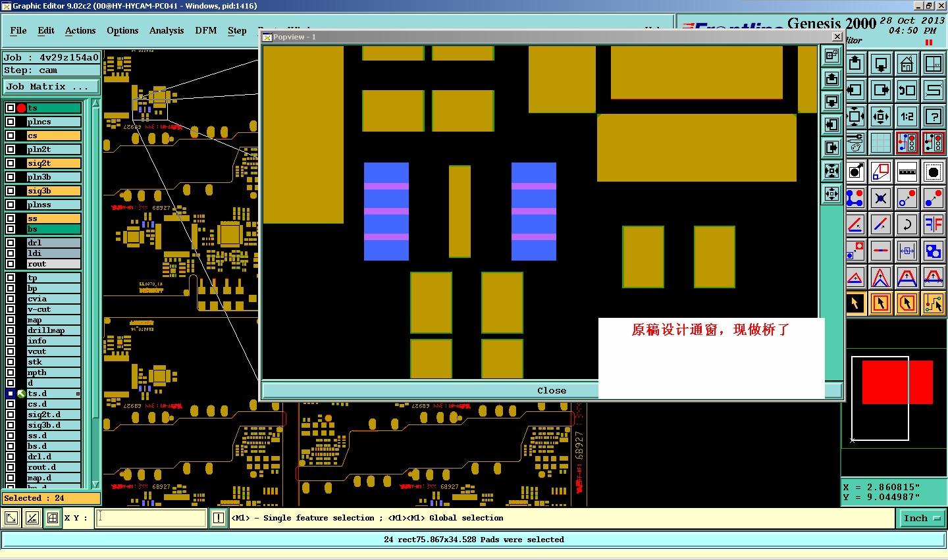Click the red overview thumbnail area

click(897, 382)
